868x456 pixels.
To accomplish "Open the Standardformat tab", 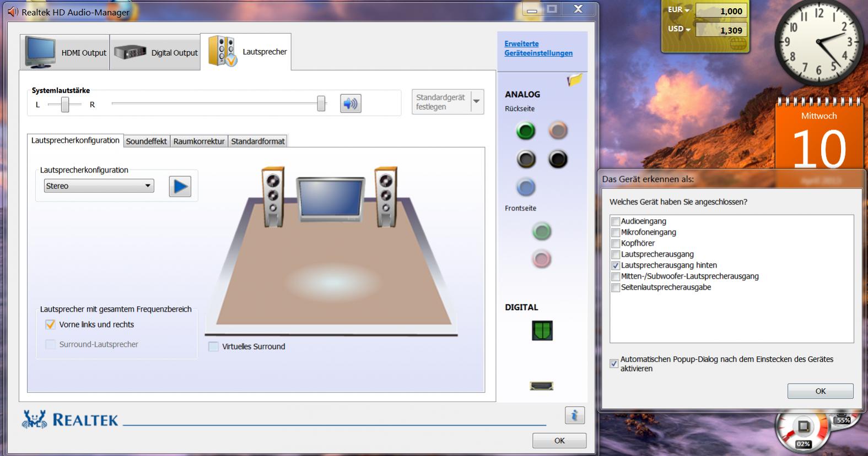I will (x=258, y=142).
